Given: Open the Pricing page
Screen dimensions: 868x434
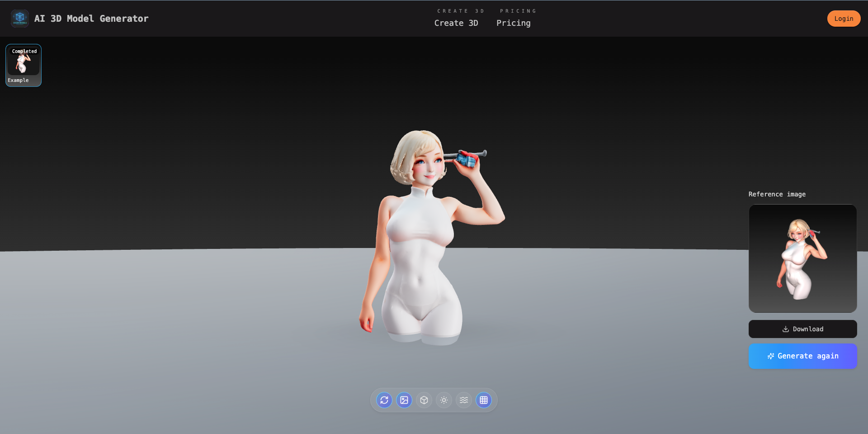Looking at the screenshot, I should click(514, 23).
